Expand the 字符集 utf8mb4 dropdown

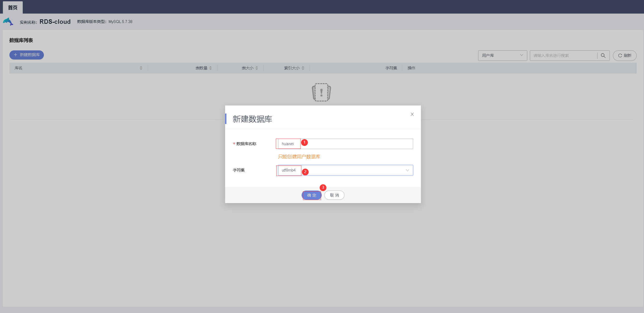344,170
